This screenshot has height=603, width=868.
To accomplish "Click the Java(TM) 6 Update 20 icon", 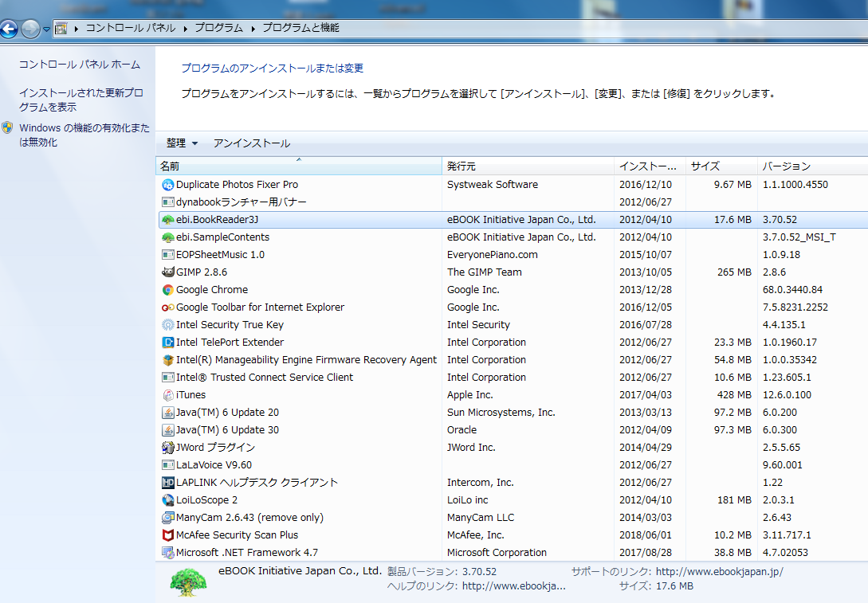I will 167,413.
